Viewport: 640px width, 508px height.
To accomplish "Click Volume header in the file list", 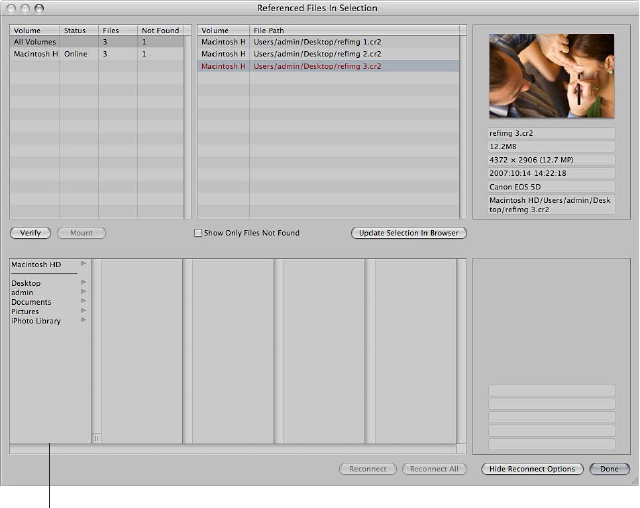I will pyautogui.click(x=223, y=30).
